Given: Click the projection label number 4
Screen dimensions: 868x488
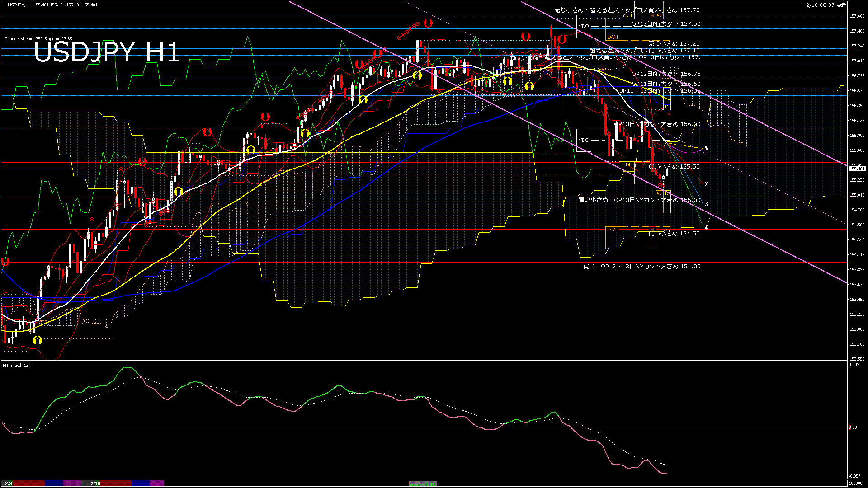Looking at the screenshot, I should tap(706, 227).
